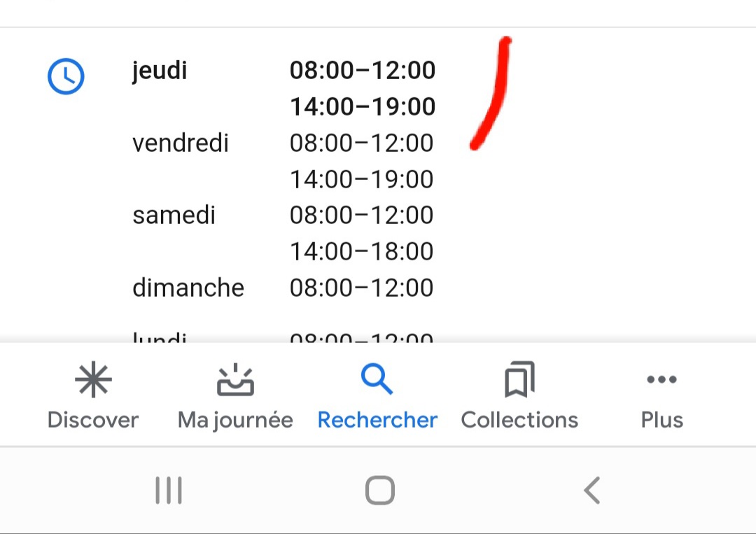Tap the Ma journée inbox icon

(x=235, y=379)
